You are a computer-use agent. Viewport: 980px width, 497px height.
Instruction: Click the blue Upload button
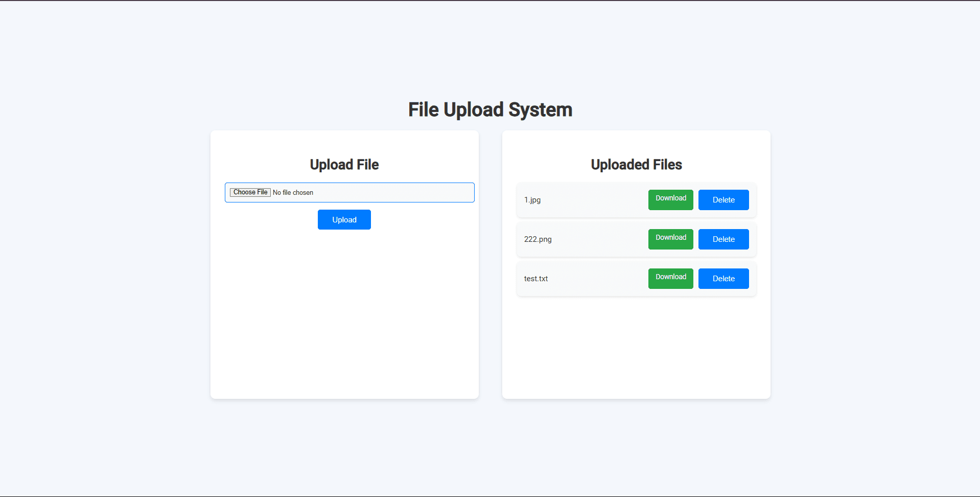tap(344, 220)
